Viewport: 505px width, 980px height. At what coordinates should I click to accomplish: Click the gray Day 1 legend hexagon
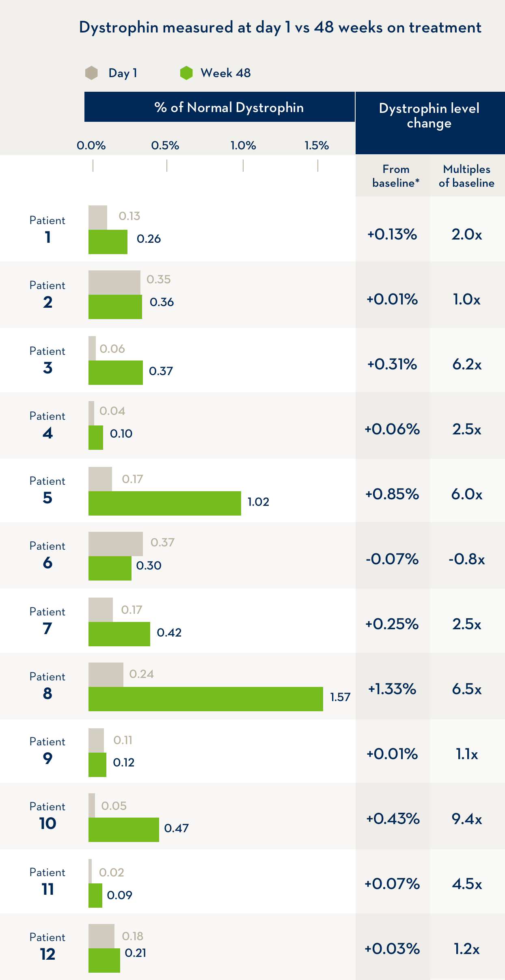pyautogui.click(x=92, y=73)
